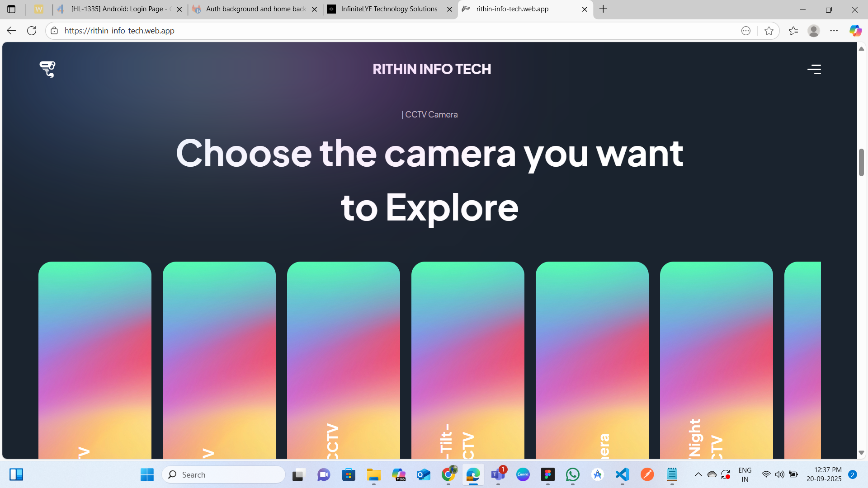Open the browser profile icon
The image size is (868, 488).
814,31
